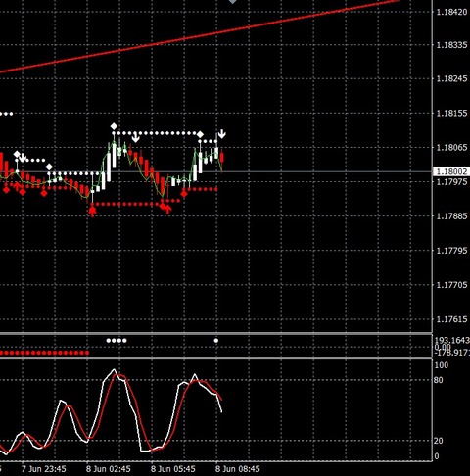Image resolution: width=470 pixels, height=476 pixels.
Task: Click the 1.18335 price axis label
Action: tap(451, 45)
